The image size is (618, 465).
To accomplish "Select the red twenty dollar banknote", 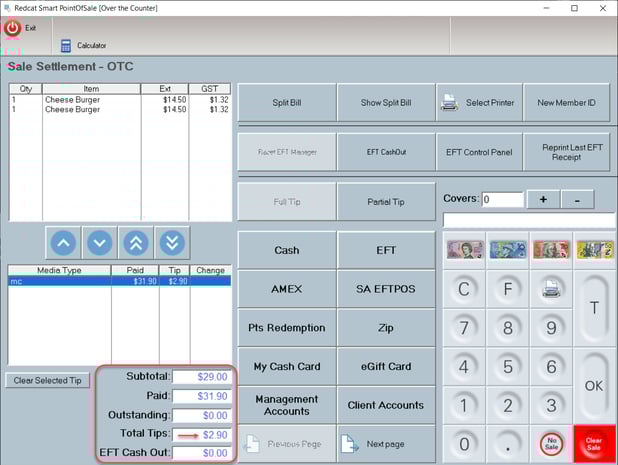I will click(551, 250).
